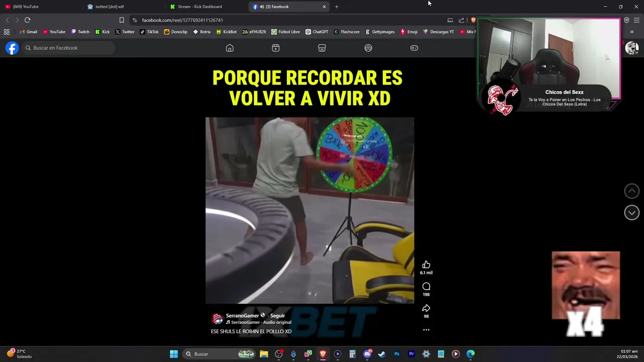Go forward in browser history

pos(17,20)
